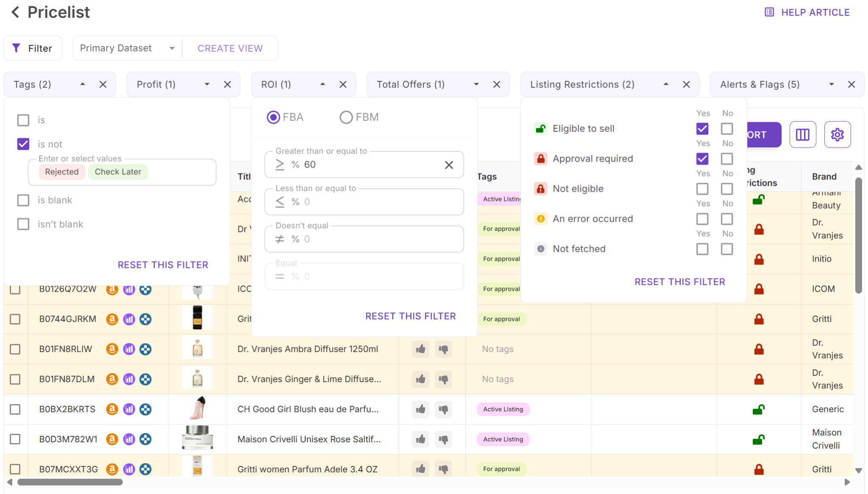The height and width of the screenshot is (494, 868).
Task: Click purple chart icon for B0BX2BKRTS
Action: [x=129, y=409]
